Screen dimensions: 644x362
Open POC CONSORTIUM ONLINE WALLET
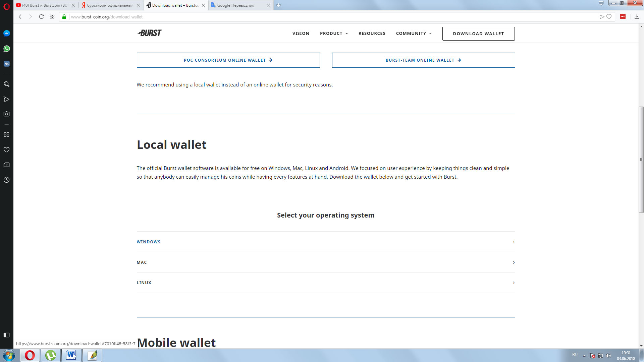(228, 60)
